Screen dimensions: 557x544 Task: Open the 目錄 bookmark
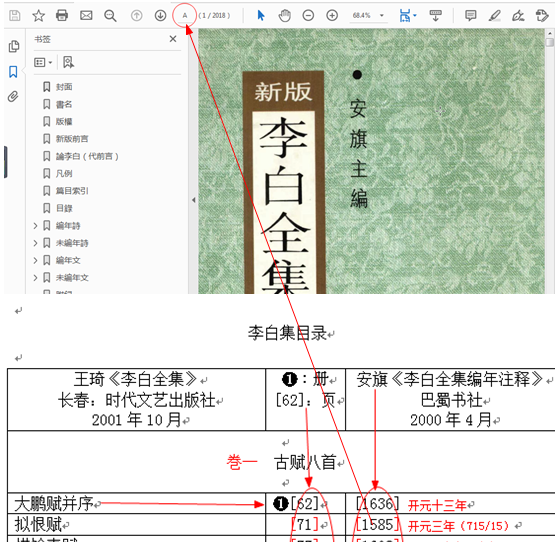(x=64, y=208)
